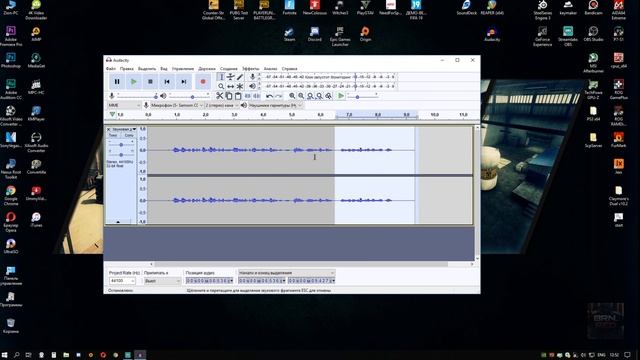Select the Time Shift tool

click(x=231, y=86)
